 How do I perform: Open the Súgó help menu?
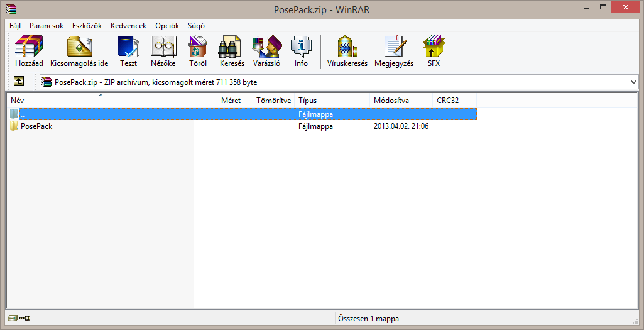pos(196,26)
